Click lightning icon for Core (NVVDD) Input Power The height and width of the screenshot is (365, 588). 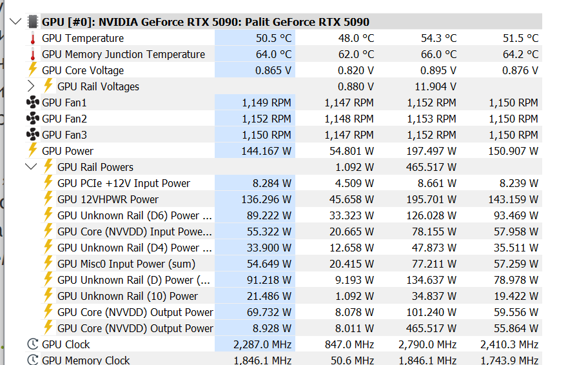coord(48,231)
